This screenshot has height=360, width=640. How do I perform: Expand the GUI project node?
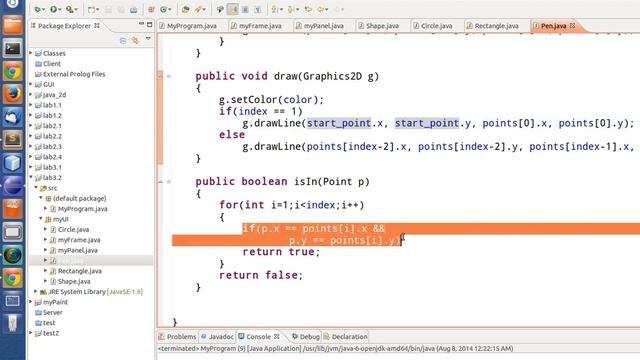point(31,84)
